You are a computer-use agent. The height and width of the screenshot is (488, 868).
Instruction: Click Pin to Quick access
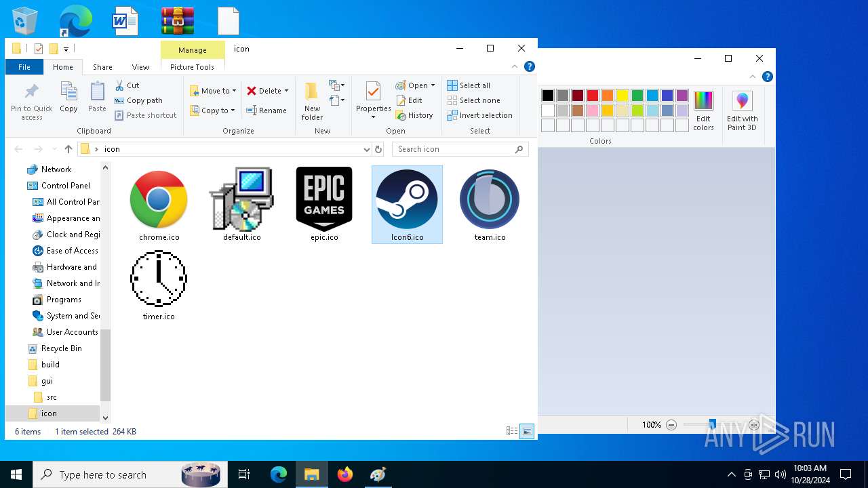tap(31, 102)
